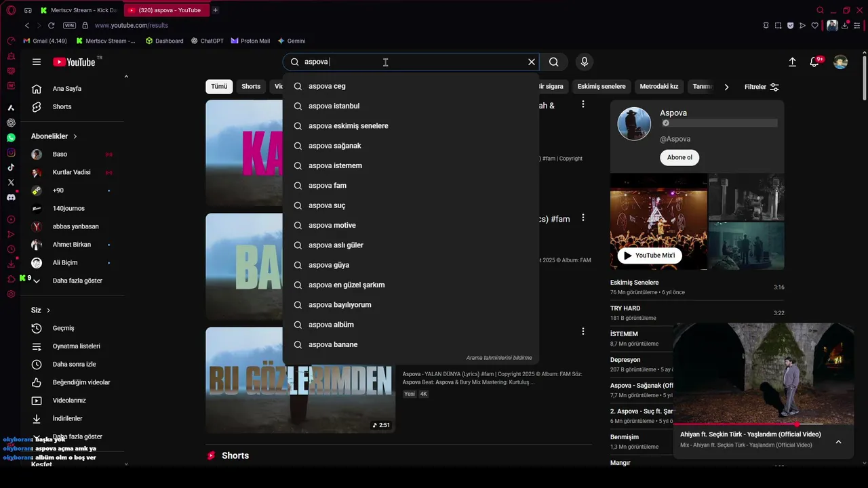Image resolution: width=868 pixels, height=488 pixels.
Task: Open Kurtlar Vadisi subscription channel
Action: pyautogui.click(x=73, y=172)
